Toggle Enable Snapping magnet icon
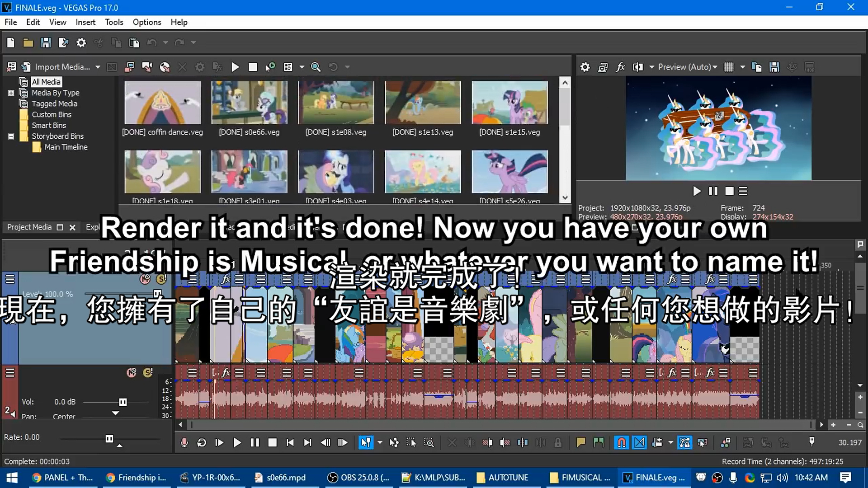Image resolution: width=868 pixels, height=488 pixels. pyautogui.click(x=622, y=442)
